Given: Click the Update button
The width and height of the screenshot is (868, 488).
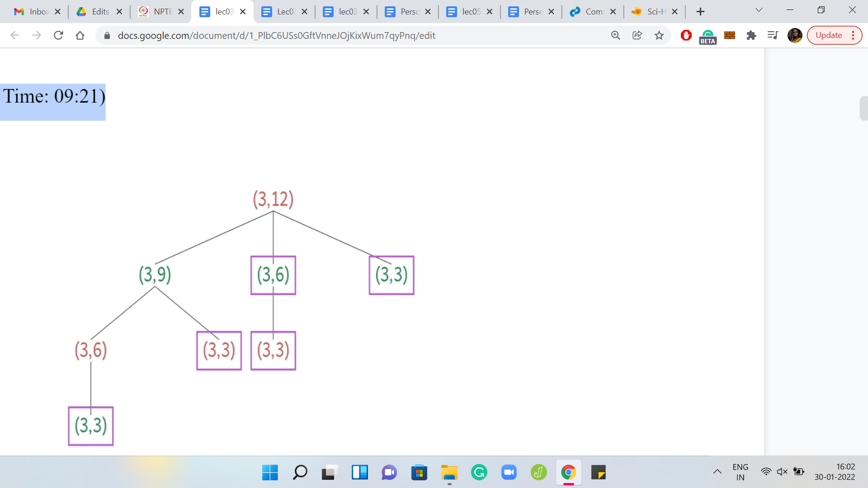Looking at the screenshot, I should [x=829, y=35].
